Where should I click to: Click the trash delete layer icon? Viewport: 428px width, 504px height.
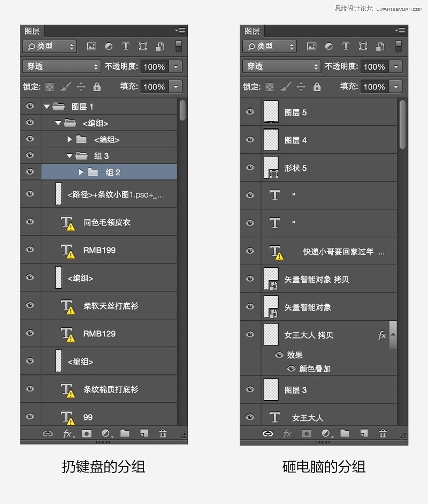(x=163, y=434)
